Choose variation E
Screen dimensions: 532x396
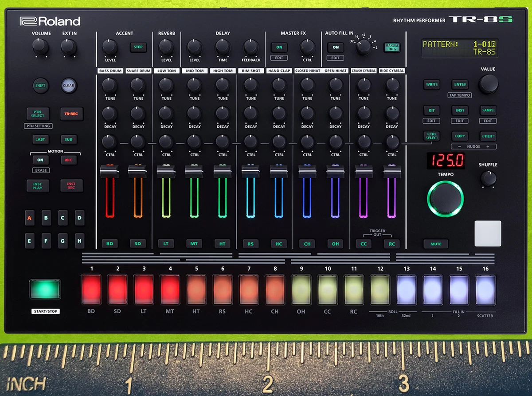(x=30, y=241)
